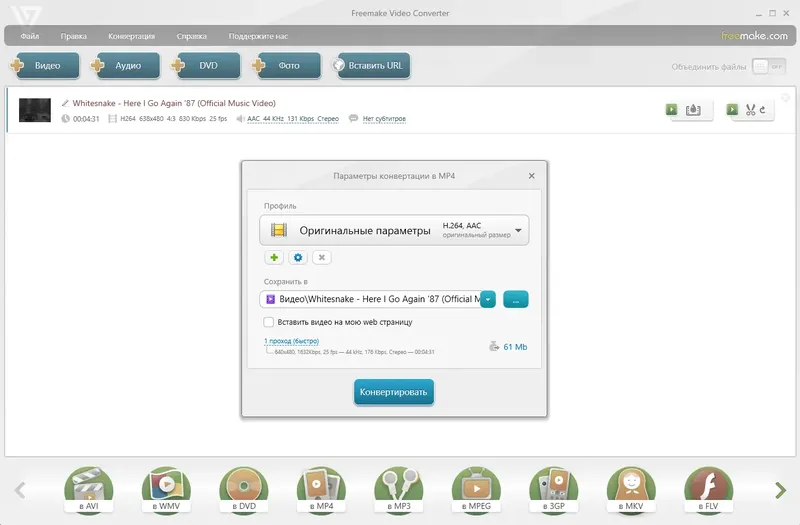Toggle Объединить файлы switch
This screenshot has width=800, height=525.
point(769,66)
